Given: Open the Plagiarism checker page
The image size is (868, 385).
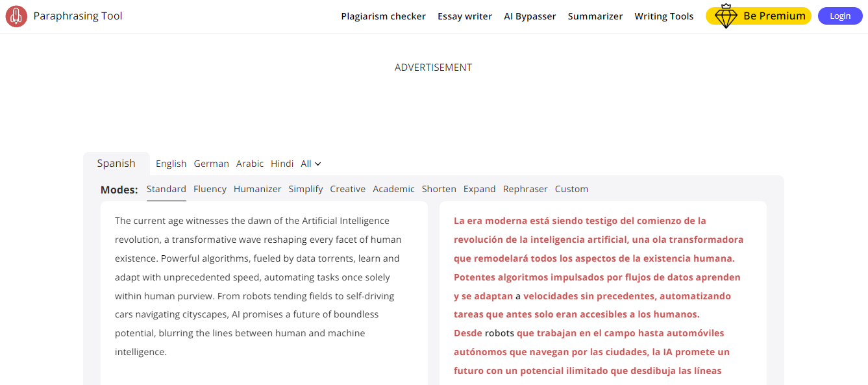Looking at the screenshot, I should [383, 16].
